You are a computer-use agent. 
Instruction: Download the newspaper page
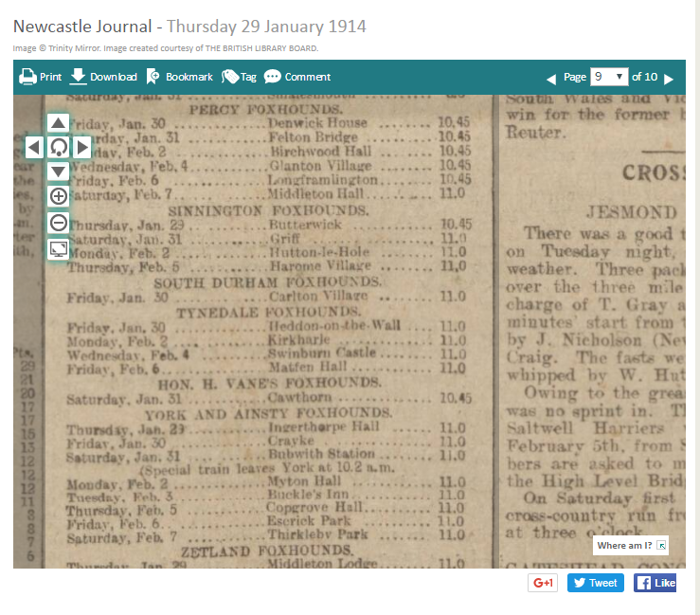pyautogui.click(x=103, y=77)
